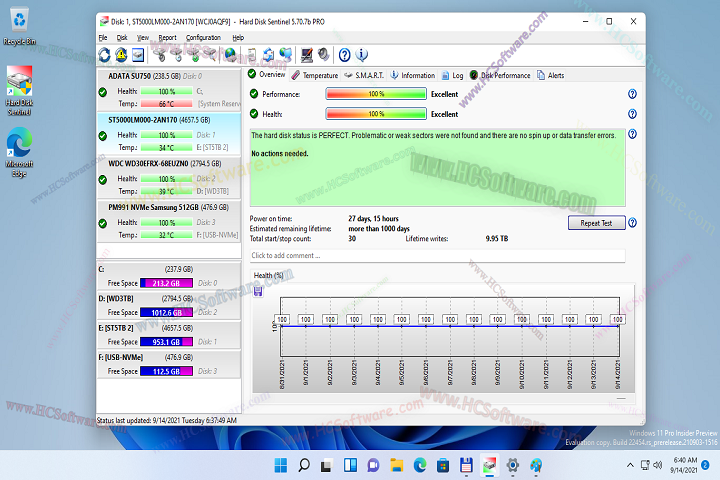Open the Disk menu

coord(122,38)
